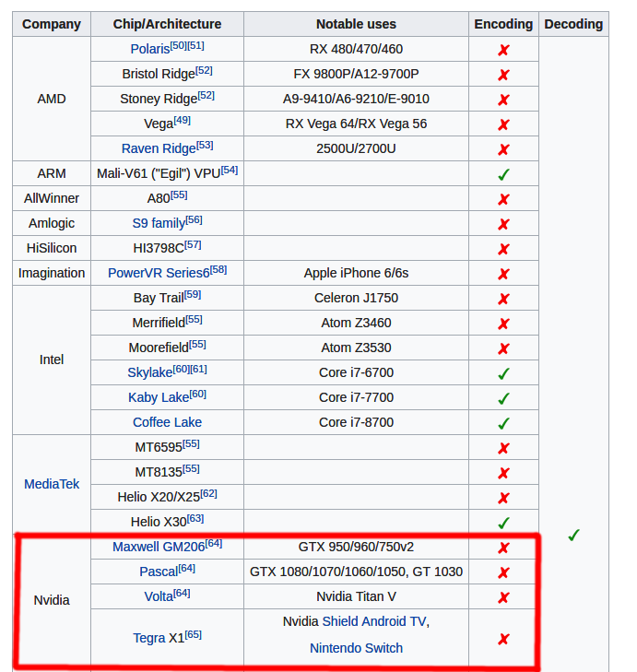Follow the Skylake architecture link
The width and height of the screenshot is (637, 672).
point(150,372)
